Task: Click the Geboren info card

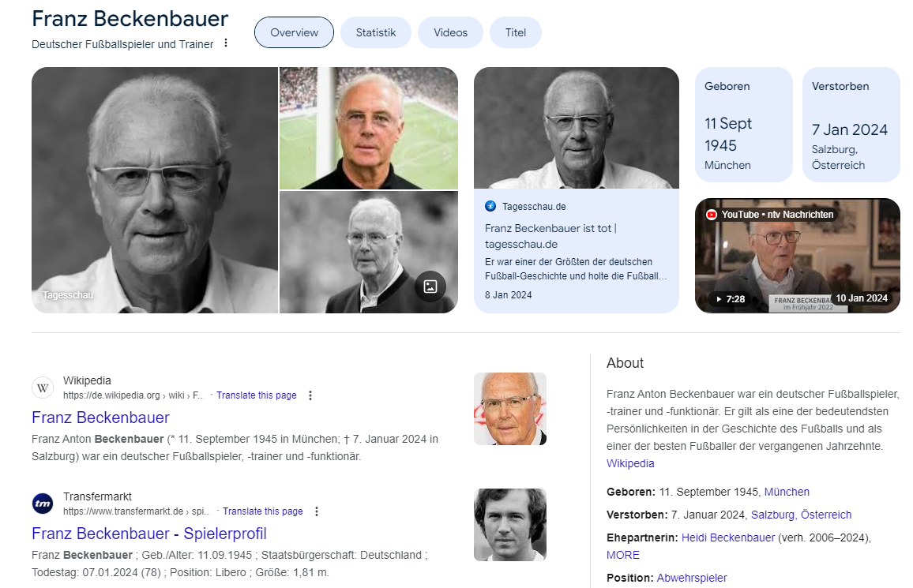Action: (x=743, y=125)
